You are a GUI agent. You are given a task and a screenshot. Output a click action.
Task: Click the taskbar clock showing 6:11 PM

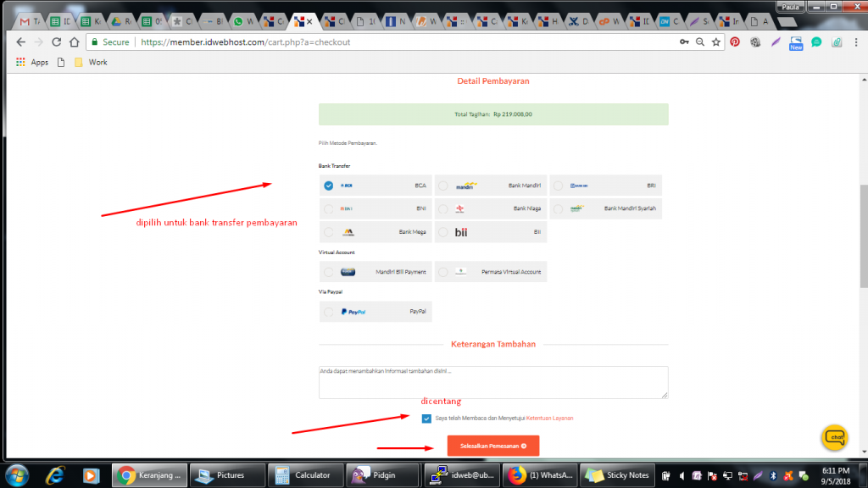coord(836,476)
